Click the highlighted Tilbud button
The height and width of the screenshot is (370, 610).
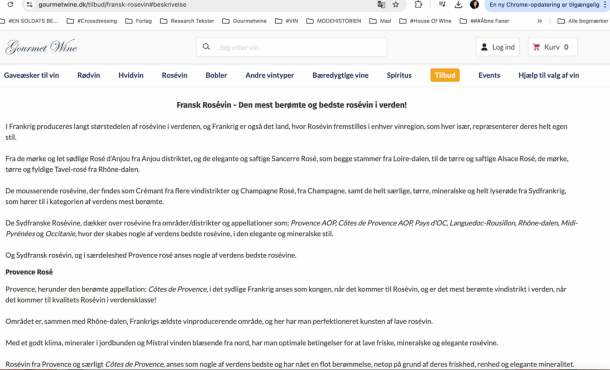(x=445, y=75)
